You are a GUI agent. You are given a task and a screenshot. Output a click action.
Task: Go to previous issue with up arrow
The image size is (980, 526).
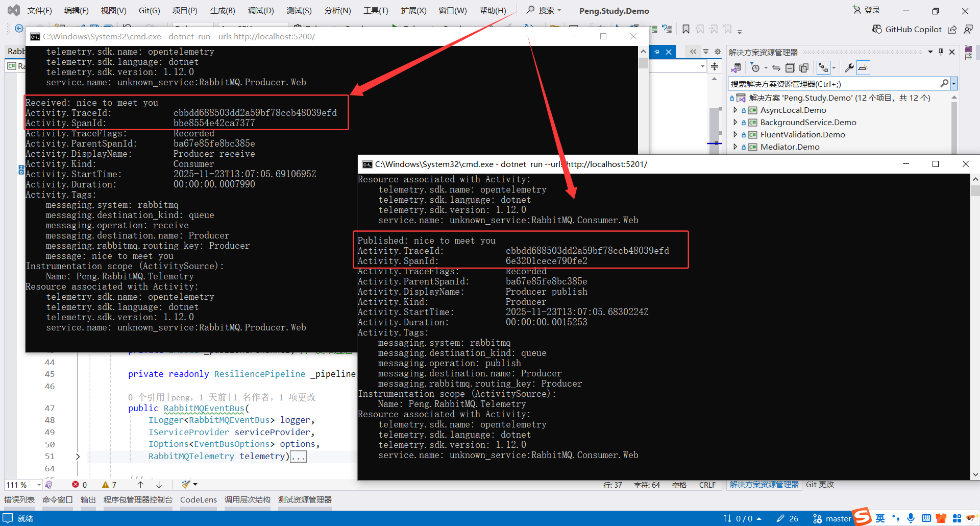pyautogui.click(x=141, y=485)
